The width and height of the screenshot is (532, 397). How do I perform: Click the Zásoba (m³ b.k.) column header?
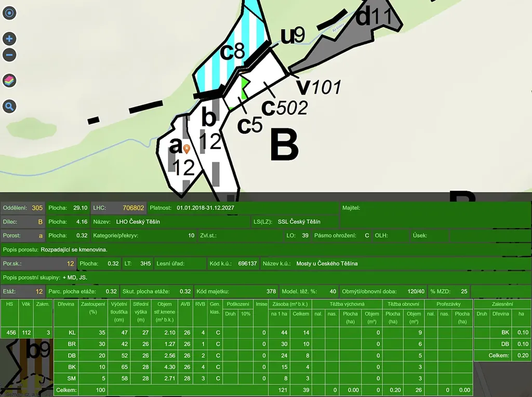point(290,304)
